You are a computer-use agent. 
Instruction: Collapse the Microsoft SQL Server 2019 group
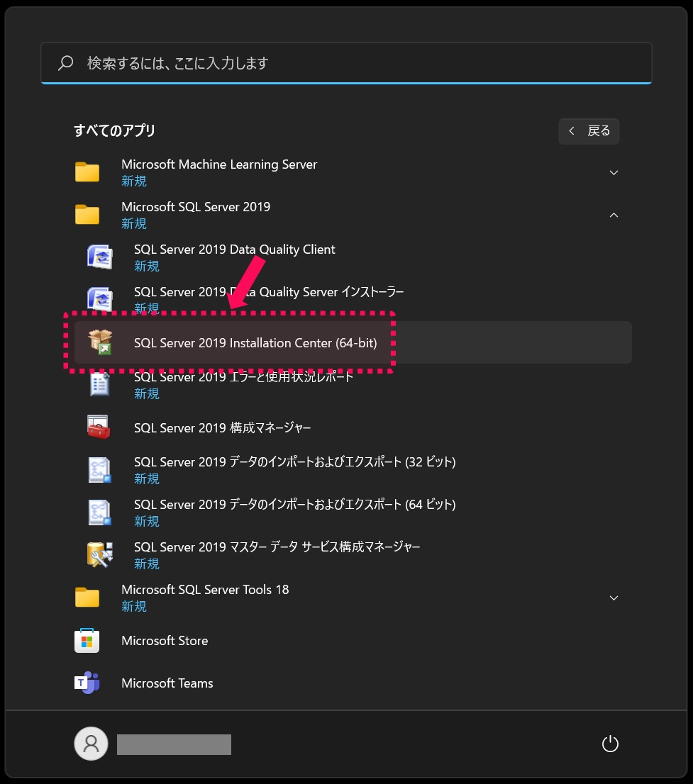pyautogui.click(x=613, y=215)
